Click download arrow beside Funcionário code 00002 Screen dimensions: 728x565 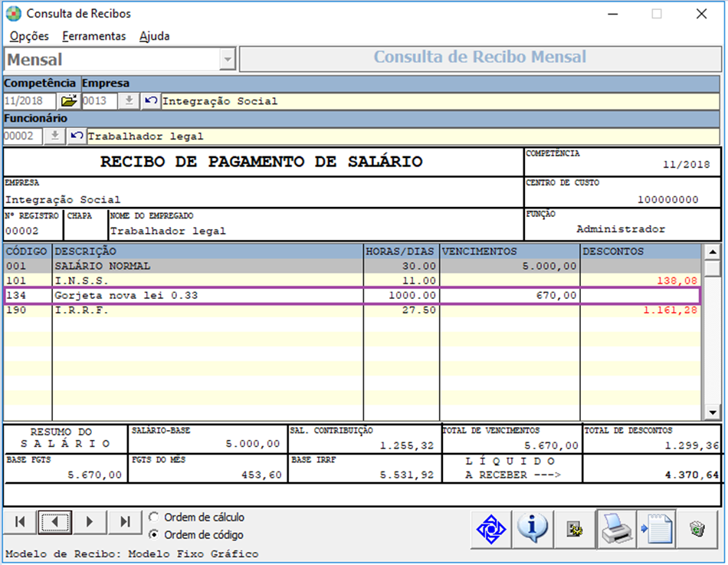point(54,136)
